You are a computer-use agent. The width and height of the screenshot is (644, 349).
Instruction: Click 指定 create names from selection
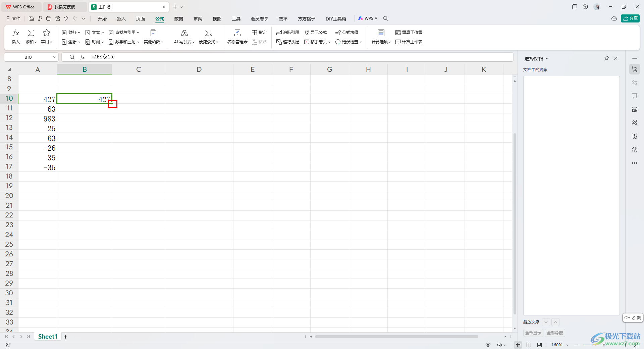(x=259, y=33)
